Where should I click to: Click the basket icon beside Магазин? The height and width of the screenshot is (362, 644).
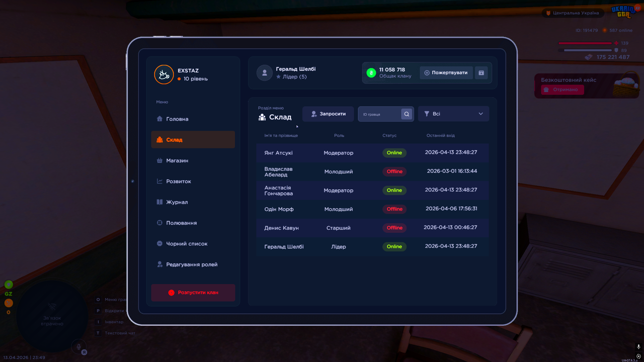pos(160,160)
